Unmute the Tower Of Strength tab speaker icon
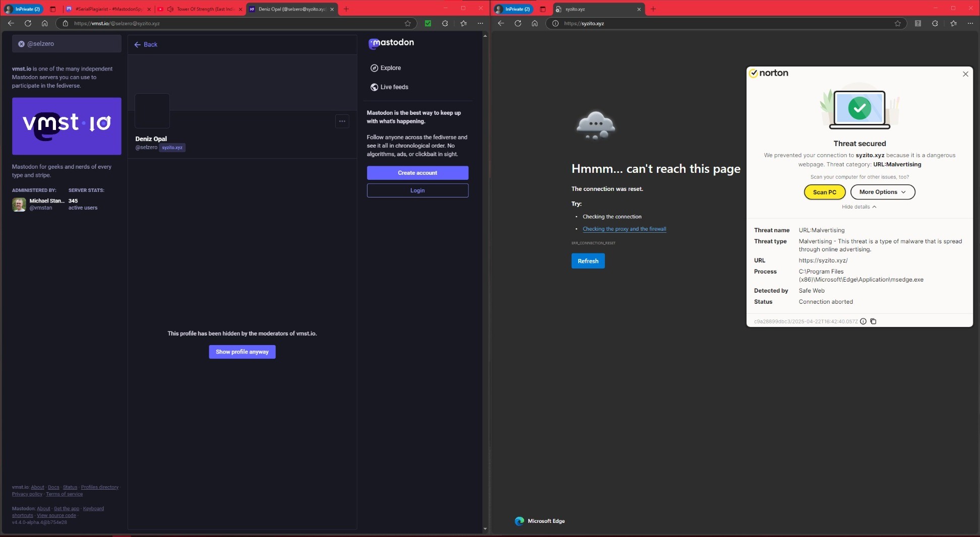The image size is (980, 537). tap(170, 9)
